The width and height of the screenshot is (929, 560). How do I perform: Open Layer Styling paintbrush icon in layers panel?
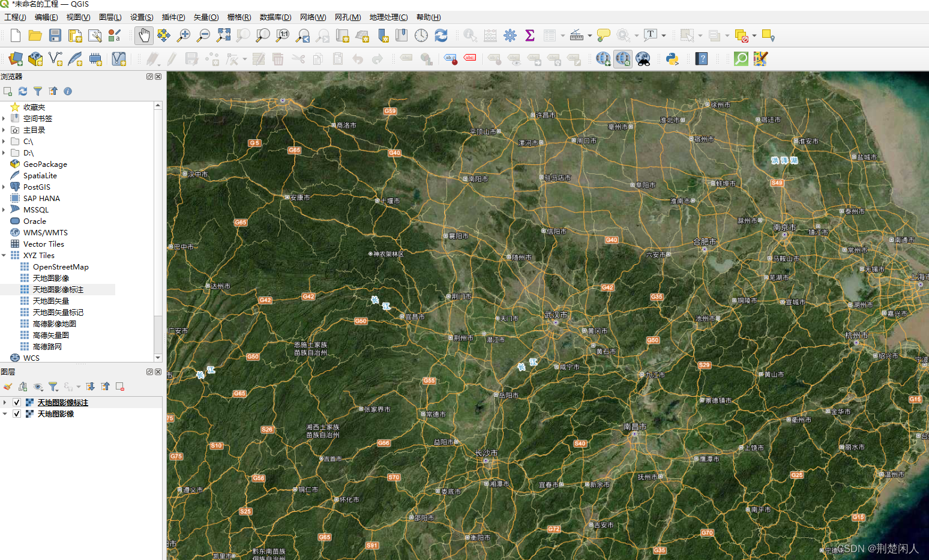[8, 387]
